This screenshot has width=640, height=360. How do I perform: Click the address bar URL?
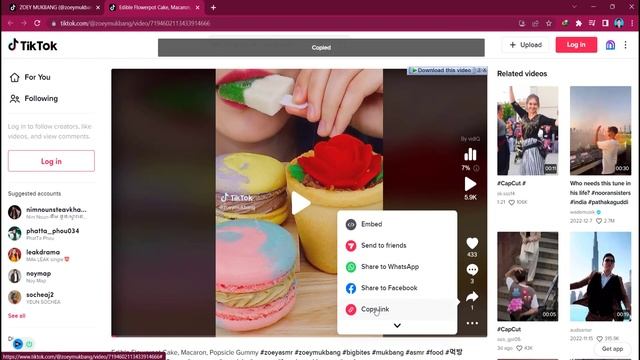pyautogui.click(x=135, y=23)
